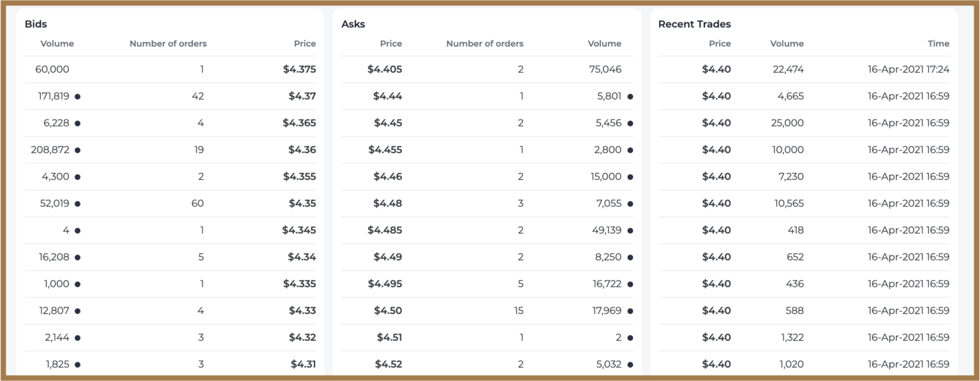Image resolution: width=980 pixels, height=381 pixels.
Task: Sort bids using the Price column header
Action: pyautogui.click(x=305, y=43)
